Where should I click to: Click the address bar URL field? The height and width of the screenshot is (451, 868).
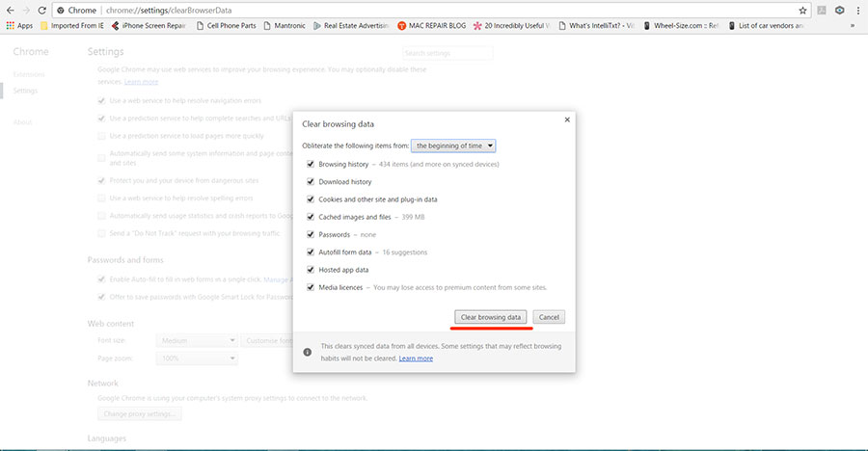(432, 10)
